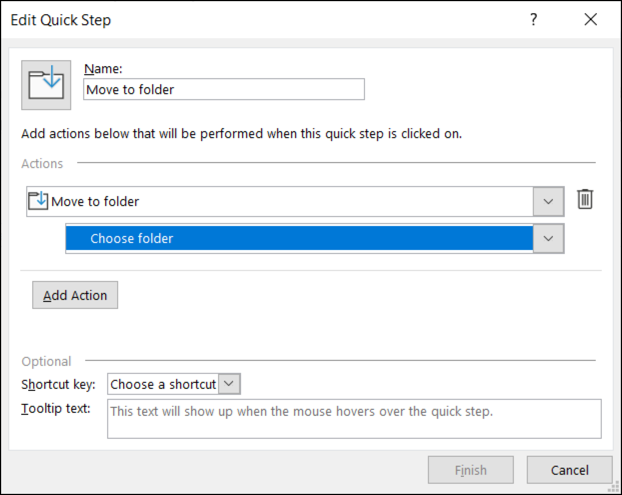
Task: Click the 'Shortcut key:' label
Action: pos(58,384)
